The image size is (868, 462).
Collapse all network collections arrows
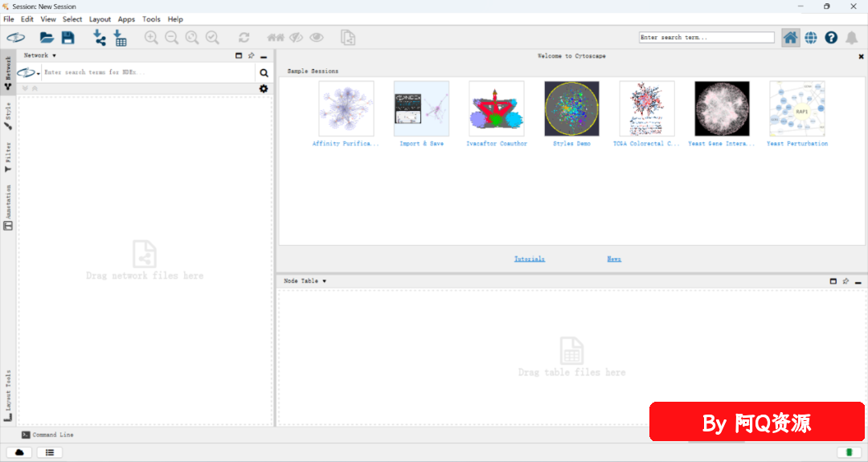(x=35, y=88)
